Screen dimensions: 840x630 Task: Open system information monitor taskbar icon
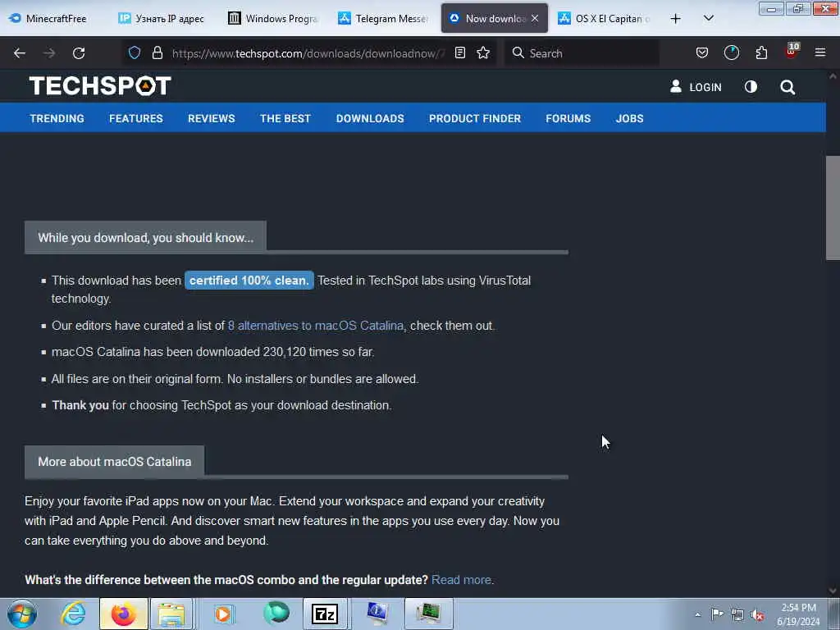(x=377, y=614)
